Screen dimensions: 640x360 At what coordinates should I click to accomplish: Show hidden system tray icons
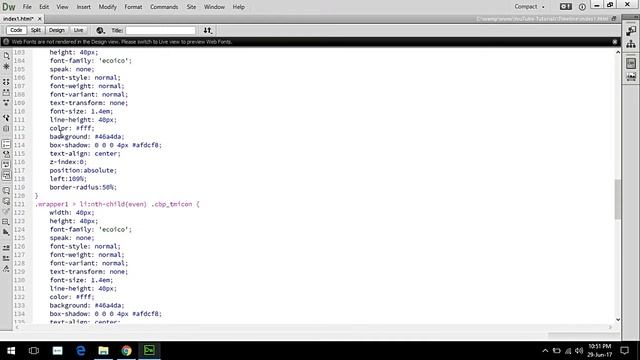point(545,351)
